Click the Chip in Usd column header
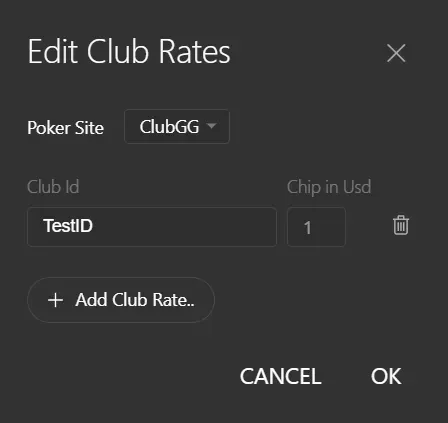This screenshot has width=448, height=423. pos(329,187)
